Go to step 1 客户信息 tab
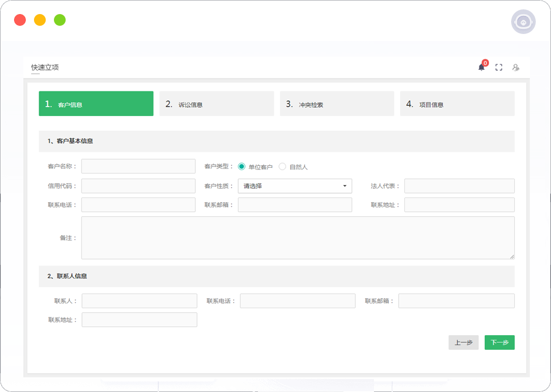The width and height of the screenshot is (551, 392). pos(96,104)
